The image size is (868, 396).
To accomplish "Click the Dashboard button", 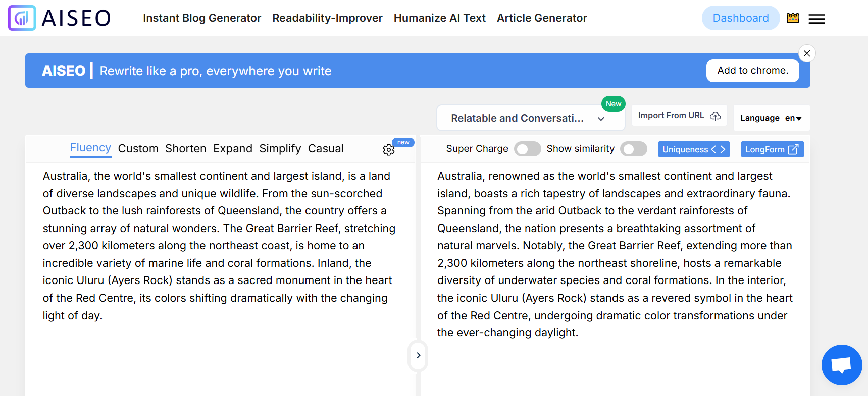I will (x=740, y=18).
